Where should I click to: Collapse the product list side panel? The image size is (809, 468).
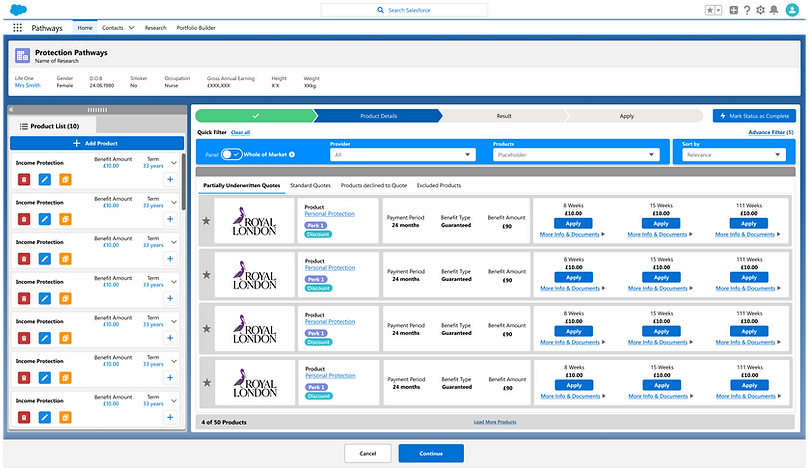pyautogui.click(x=11, y=109)
